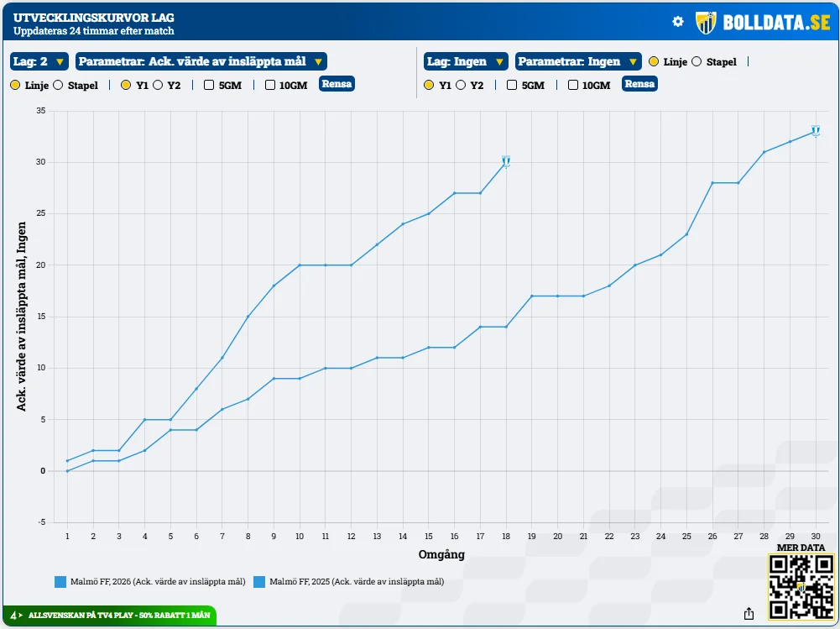Click the share icon at bottom right
The width and height of the screenshot is (840, 629).
click(x=749, y=613)
